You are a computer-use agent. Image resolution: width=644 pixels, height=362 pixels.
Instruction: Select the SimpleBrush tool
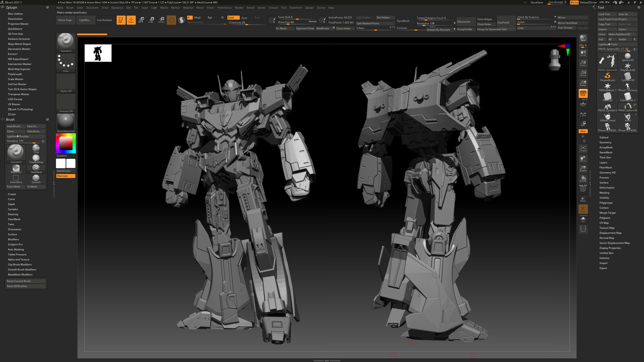point(607,77)
